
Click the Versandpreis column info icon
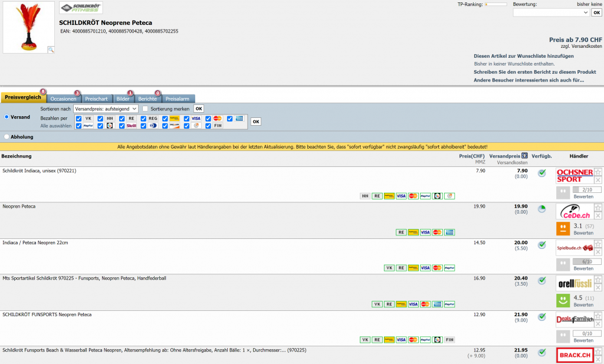tap(524, 156)
